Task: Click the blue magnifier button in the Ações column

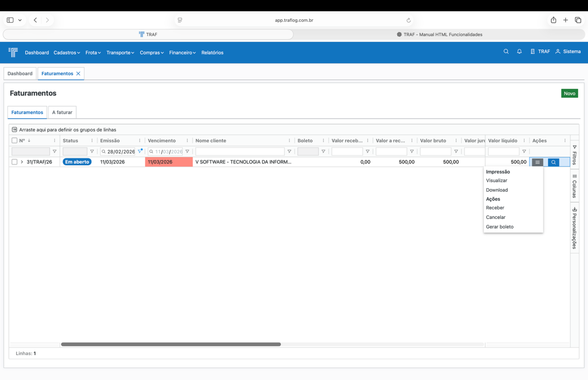Action: tap(553, 162)
